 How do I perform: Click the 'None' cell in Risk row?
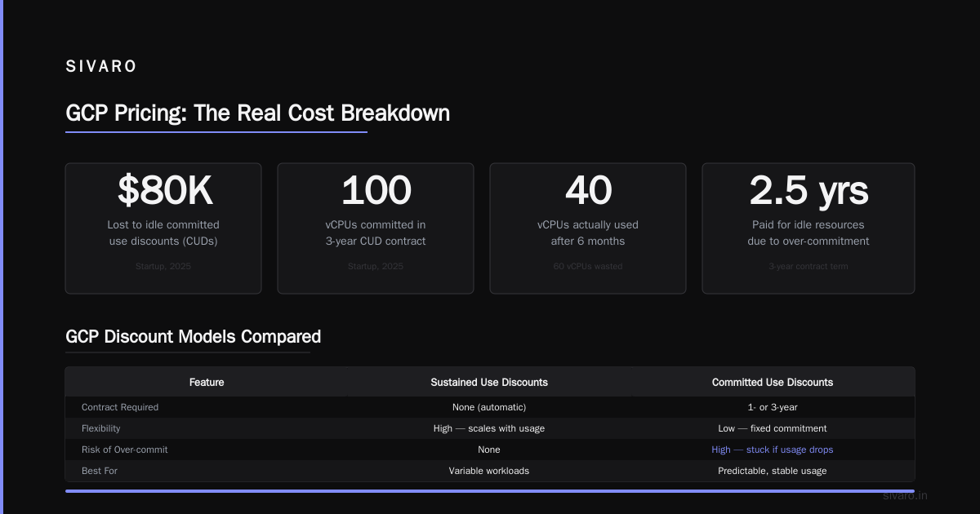[489, 450]
